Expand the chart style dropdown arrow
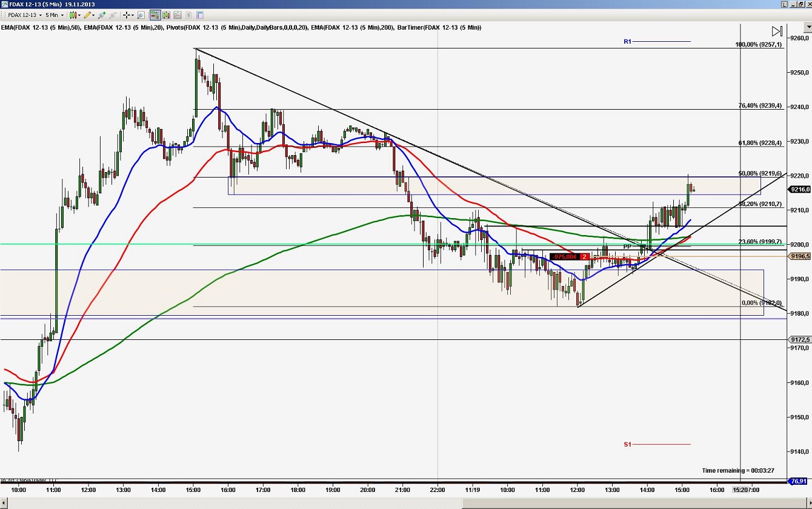Screen dimensions: 812x509 click(x=79, y=15)
